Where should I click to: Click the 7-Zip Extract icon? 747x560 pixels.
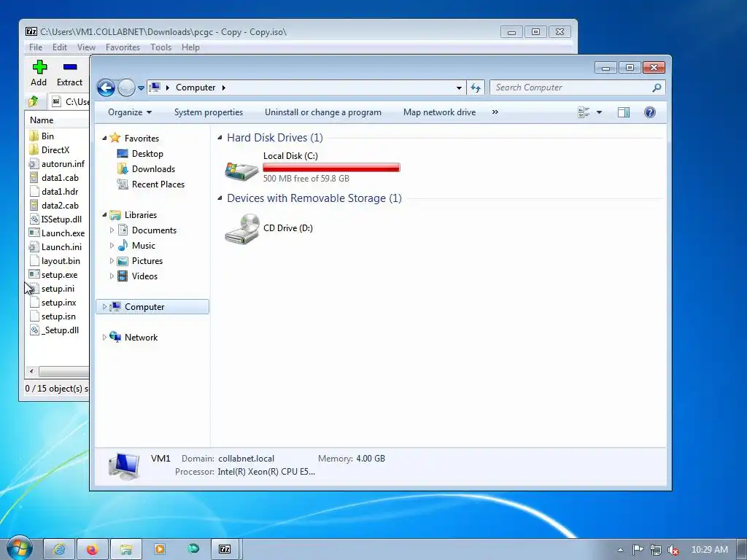pos(70,67)
